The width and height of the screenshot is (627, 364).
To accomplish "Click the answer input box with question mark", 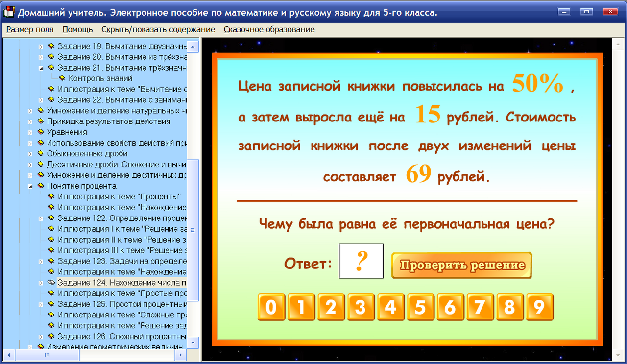I will [x=361, y=261].
